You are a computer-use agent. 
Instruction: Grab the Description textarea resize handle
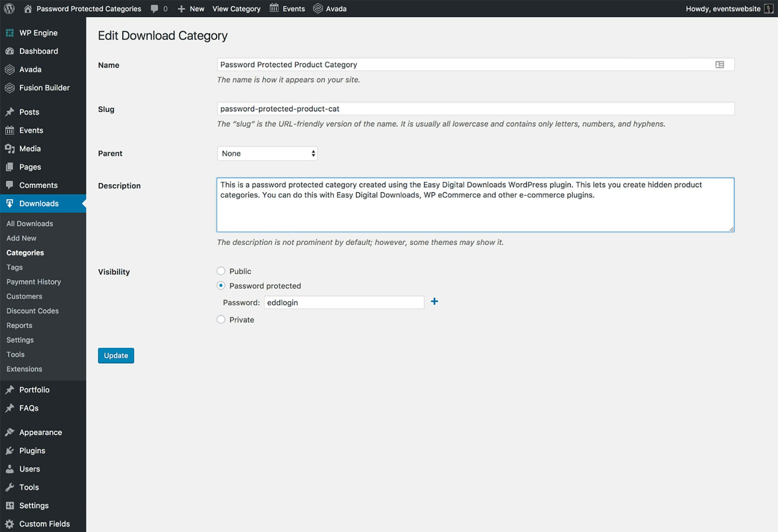click(731, 229)
